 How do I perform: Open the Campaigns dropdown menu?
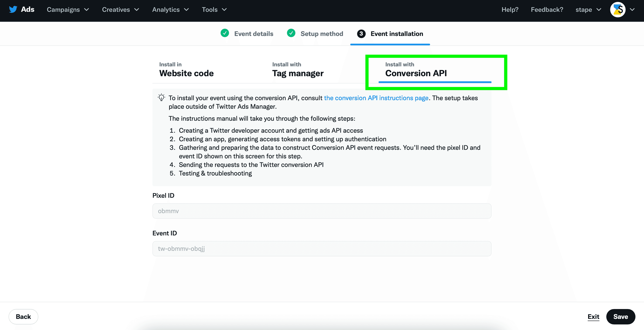pos(68,9)
